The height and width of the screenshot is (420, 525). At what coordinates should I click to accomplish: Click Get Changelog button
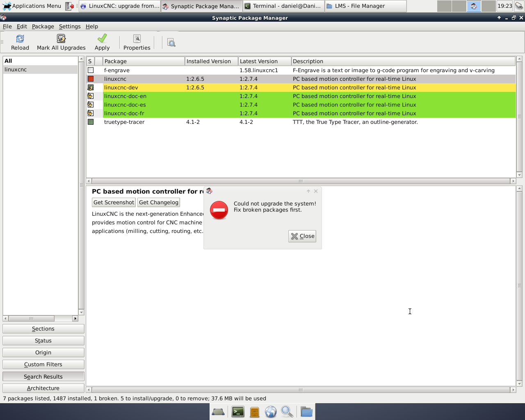point(159,202)
